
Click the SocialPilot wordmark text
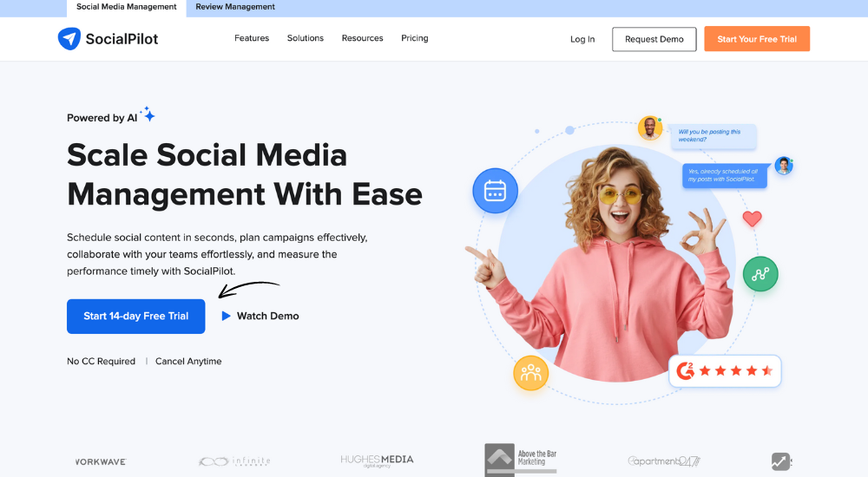(122, 39)
